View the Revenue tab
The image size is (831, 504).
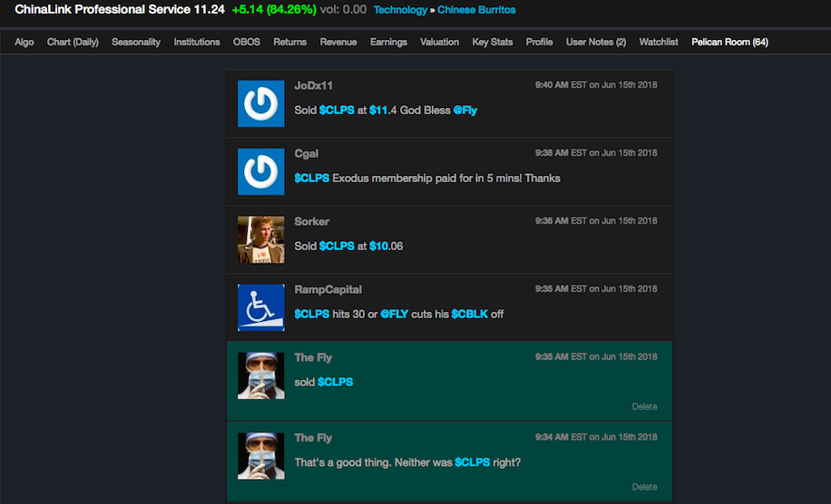pos(338,42)
